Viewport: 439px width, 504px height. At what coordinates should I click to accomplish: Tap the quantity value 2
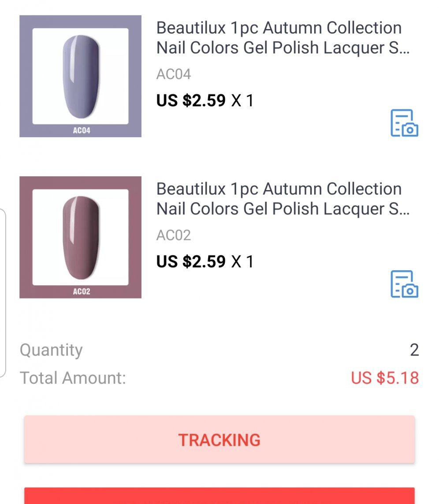click(414, 350)
